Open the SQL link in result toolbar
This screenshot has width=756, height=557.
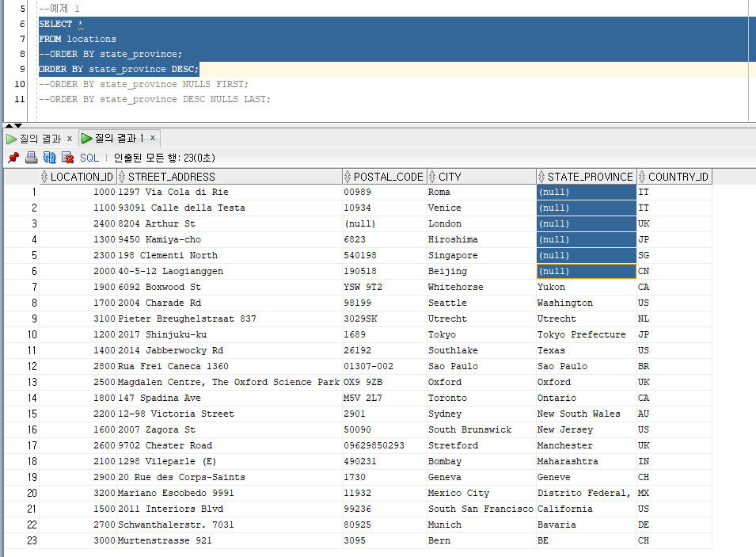pyautogui.click(x=89, y=158)
